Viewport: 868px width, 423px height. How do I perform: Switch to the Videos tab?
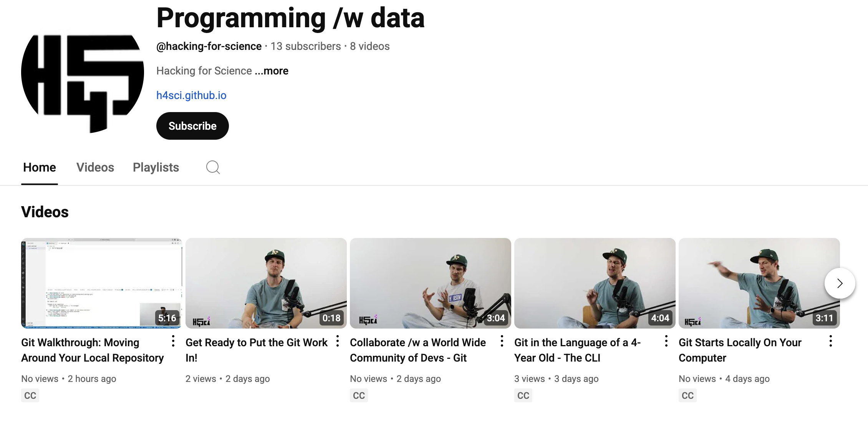[95, 167]
